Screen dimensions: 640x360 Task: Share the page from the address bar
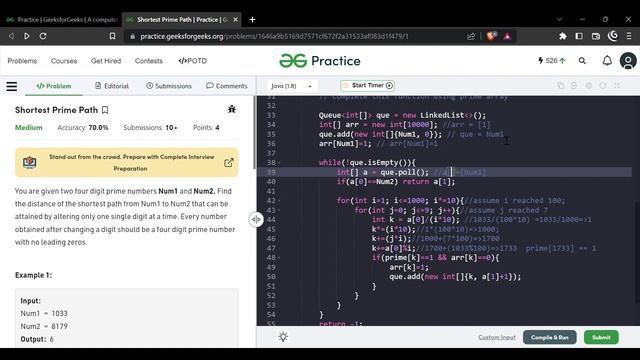(x=471, y=36)
